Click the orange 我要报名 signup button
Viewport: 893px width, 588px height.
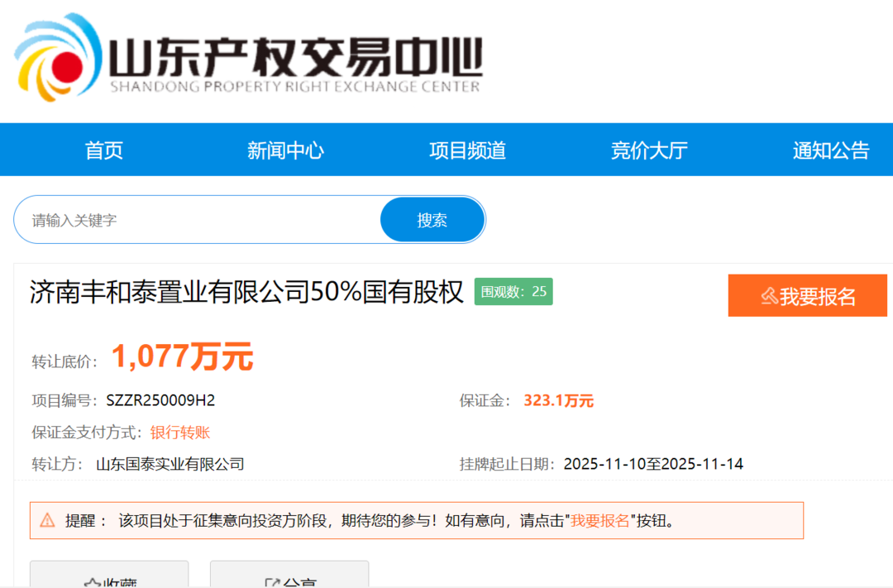click(x=807, y=296)
